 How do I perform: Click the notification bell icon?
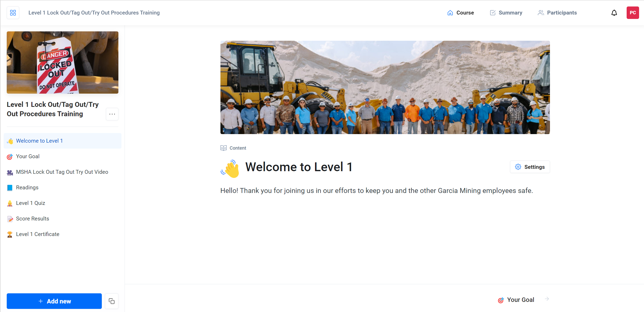click(x=614, y=13)
